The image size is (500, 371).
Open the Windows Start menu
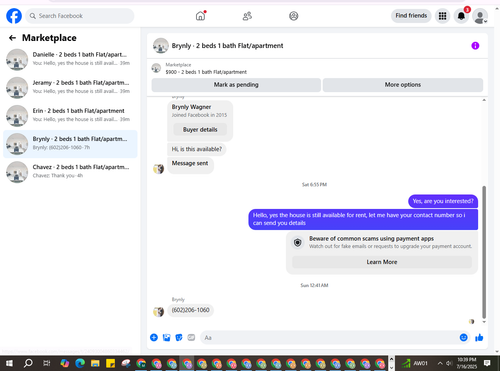point(9,363)
